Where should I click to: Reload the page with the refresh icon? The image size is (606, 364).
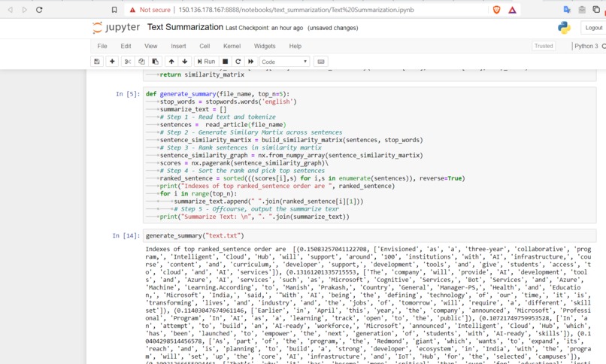coord(39,10)
